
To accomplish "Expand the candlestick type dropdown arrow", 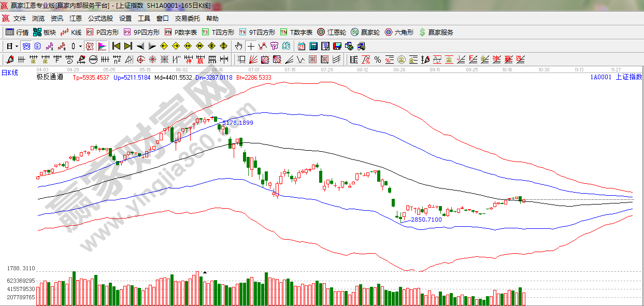I will pyautogui.click(x=81, y=46).
